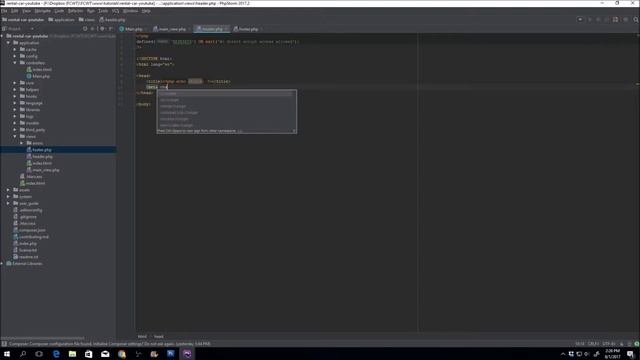Open Microsoft Edge from the taskbar
The width and height of the screenshot is (640, 360).
point(56,354)
